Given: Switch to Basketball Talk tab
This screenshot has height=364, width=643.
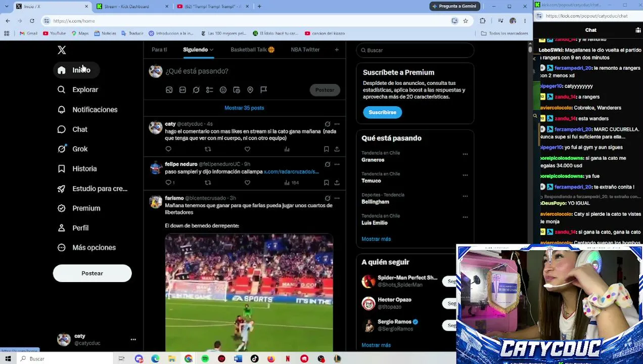Looking at the screenshot, I should coord(252,50).
